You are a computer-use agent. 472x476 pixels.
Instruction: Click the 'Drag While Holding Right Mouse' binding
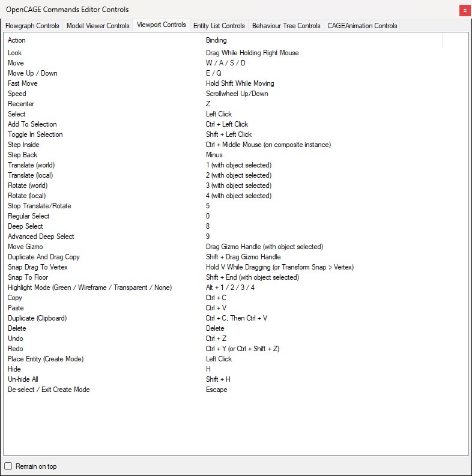pos(252,53)
